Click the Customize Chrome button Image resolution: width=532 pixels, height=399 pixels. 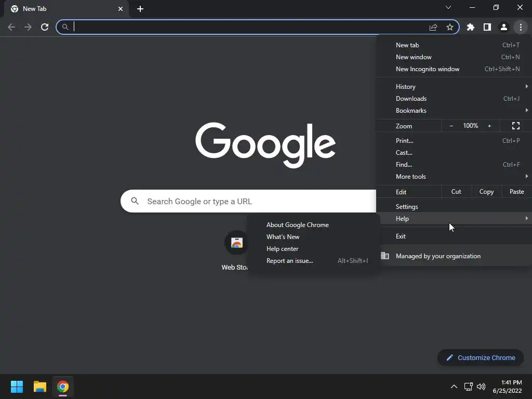click(x=481, y=357)
